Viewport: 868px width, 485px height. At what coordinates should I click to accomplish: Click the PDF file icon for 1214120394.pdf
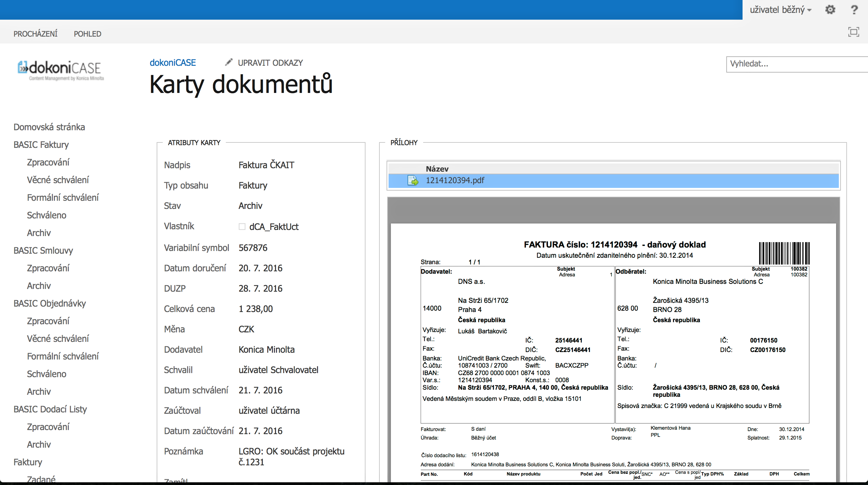coord(413,180)
